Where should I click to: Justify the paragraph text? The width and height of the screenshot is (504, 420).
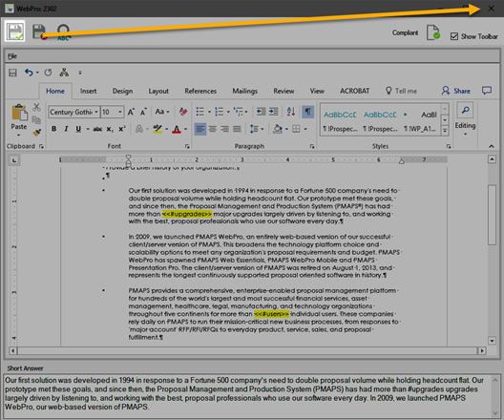237,129
